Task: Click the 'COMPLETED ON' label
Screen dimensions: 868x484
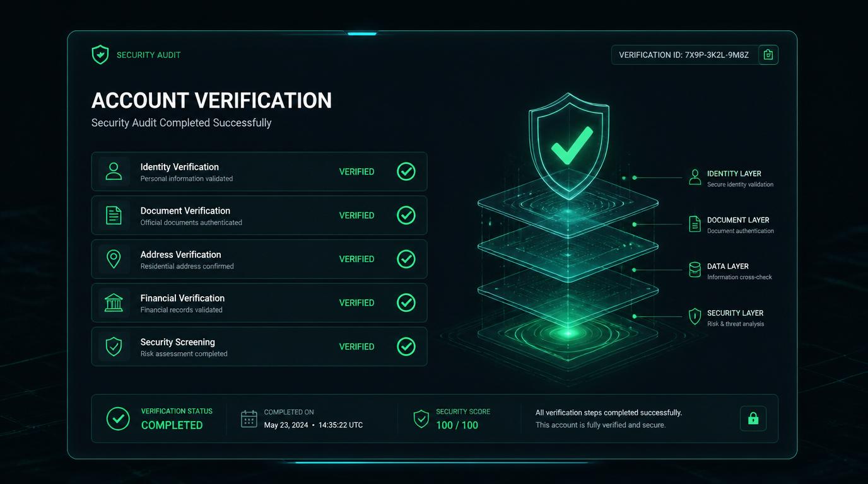Action: point(289,412)
